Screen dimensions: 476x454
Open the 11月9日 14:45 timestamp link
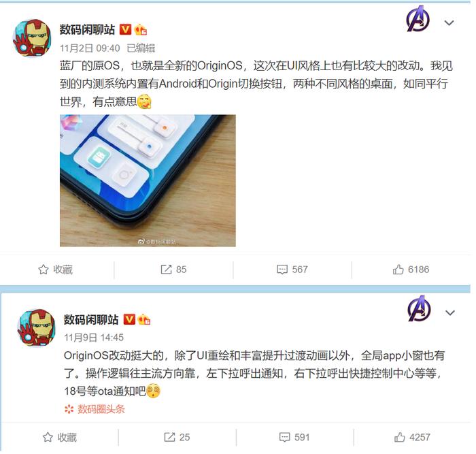click(x=94, y=338)
